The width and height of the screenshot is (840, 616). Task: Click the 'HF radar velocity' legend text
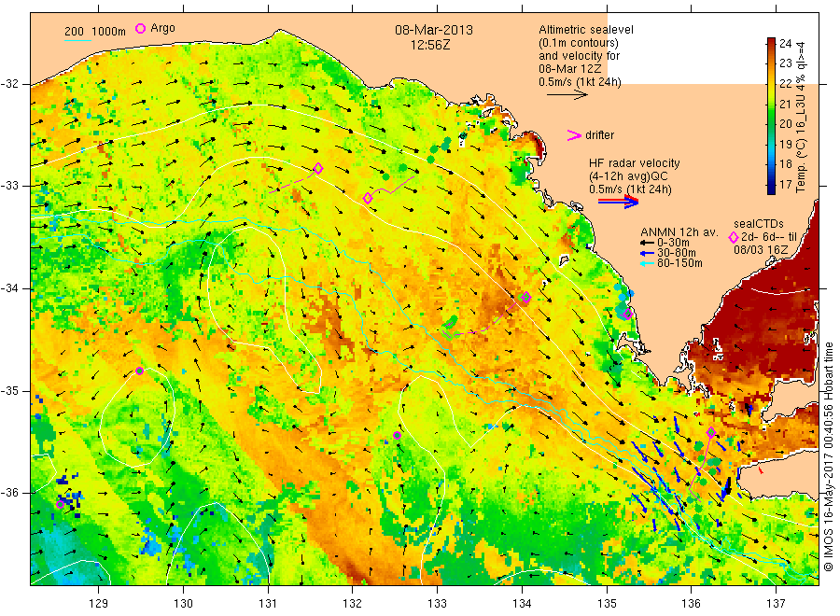coord(635,162)
